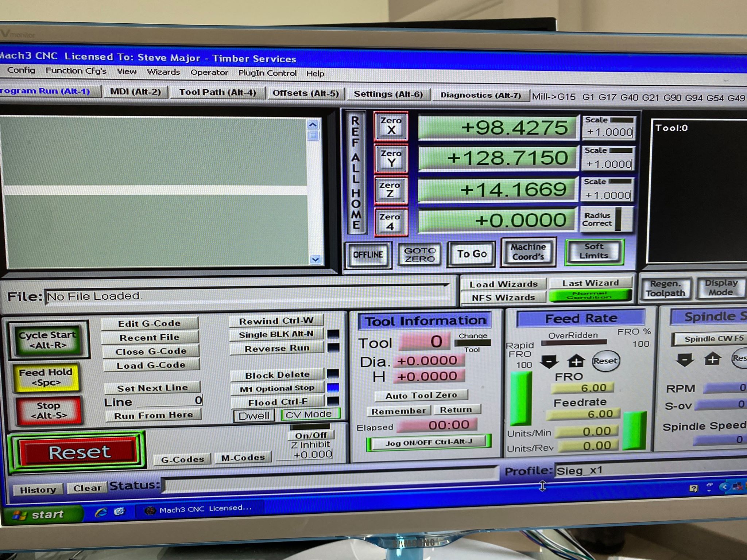747x560 pixels.
Task: Switch to the Diagnostics (Alt-7) tab
Action: [480, 95]
